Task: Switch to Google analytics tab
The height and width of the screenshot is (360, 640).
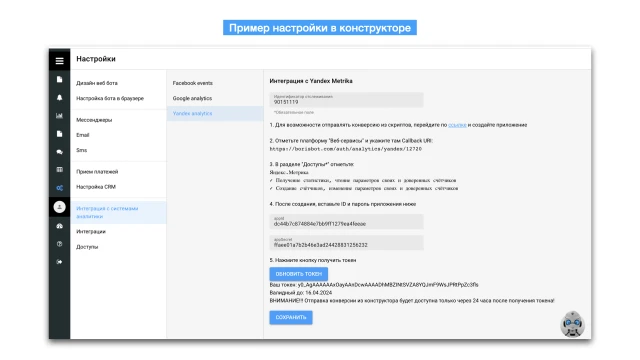Action: click(x=192, y=98)
